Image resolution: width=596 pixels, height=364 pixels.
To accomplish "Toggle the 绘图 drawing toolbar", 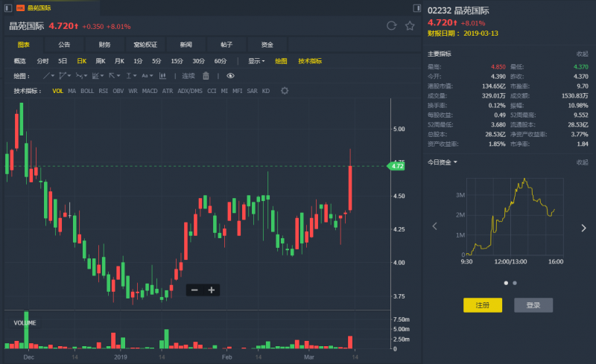I will (x=281, y=61).
